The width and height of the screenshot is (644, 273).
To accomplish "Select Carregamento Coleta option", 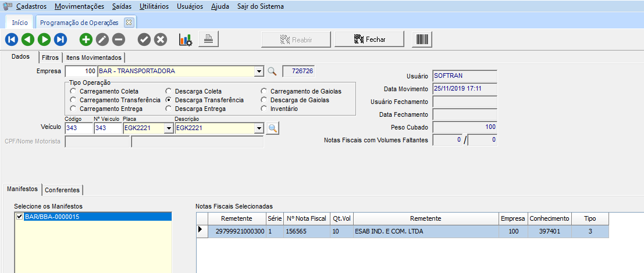I will click(73, 91).
